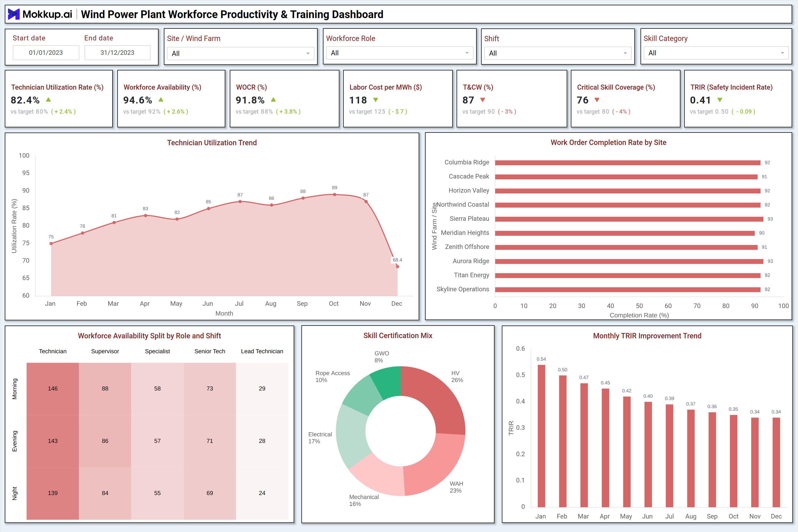This screenshot has height=532, width=798.
Task: Click the up arrow beside 91.8% WOCR
Action: 273,100
